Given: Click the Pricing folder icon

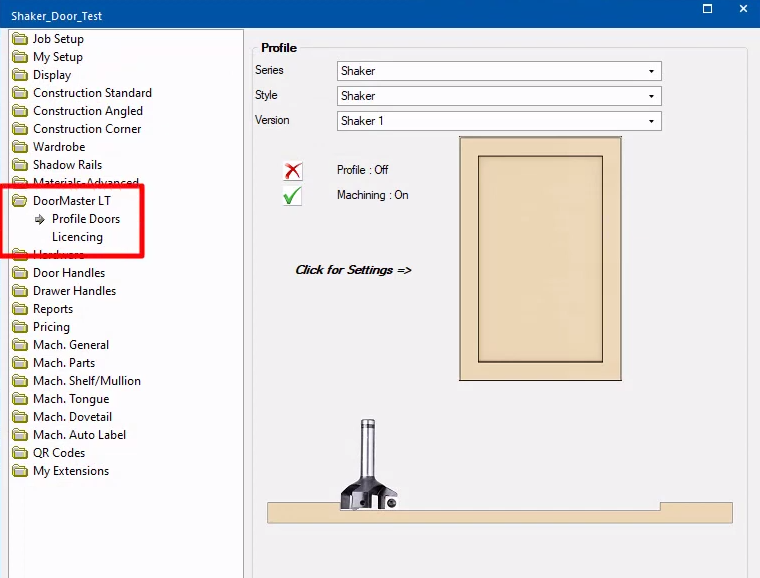Looking at the screenshot, I should pyautogui.click(x=20, y=327).
